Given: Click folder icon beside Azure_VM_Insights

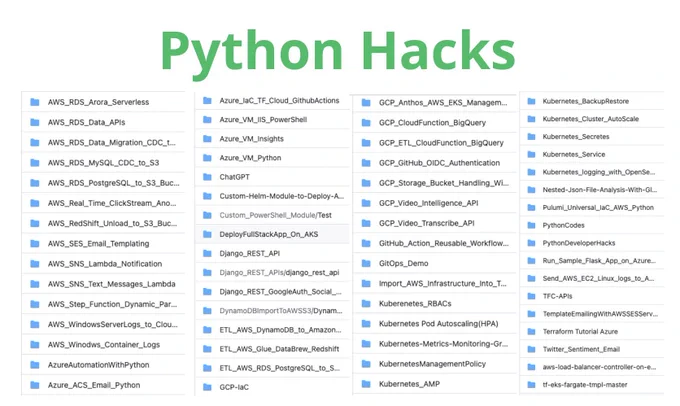Looking at the screenshot, I should click(x=207, y=139).
